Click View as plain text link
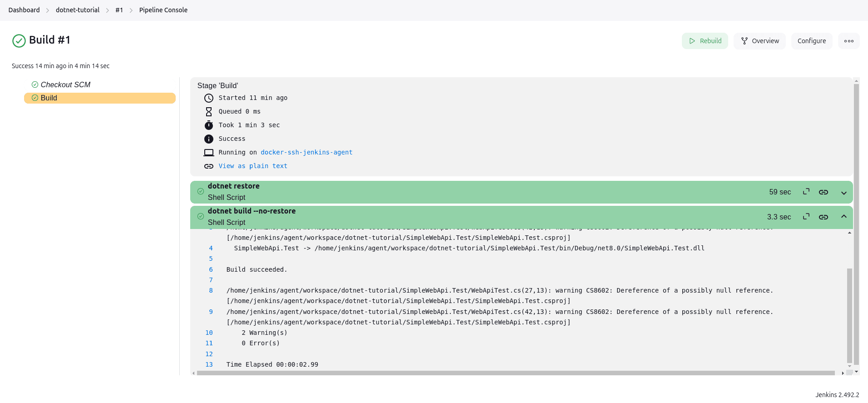 (253, 166)
